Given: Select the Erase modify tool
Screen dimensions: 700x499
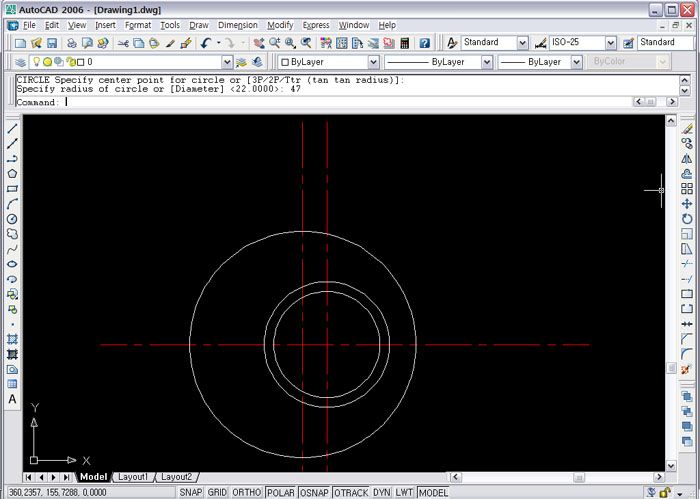Looking at the screenshot, I should pos(687,129).
